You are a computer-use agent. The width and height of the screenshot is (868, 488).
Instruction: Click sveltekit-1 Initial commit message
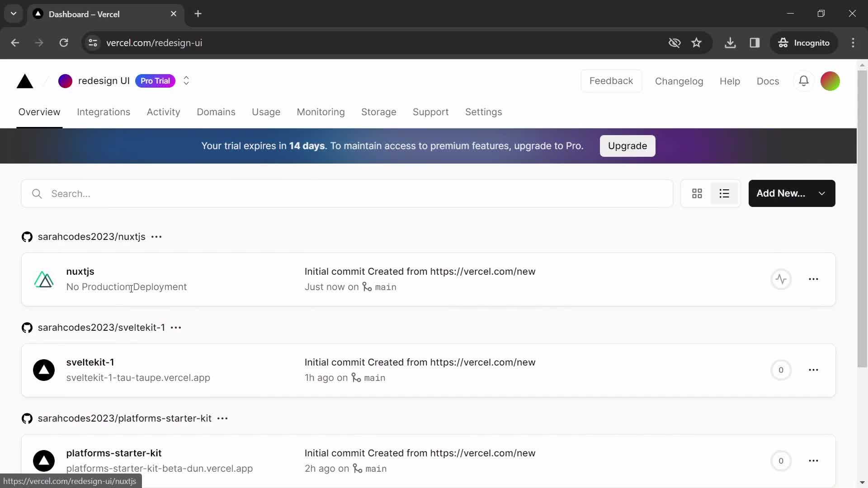[420, 362]
